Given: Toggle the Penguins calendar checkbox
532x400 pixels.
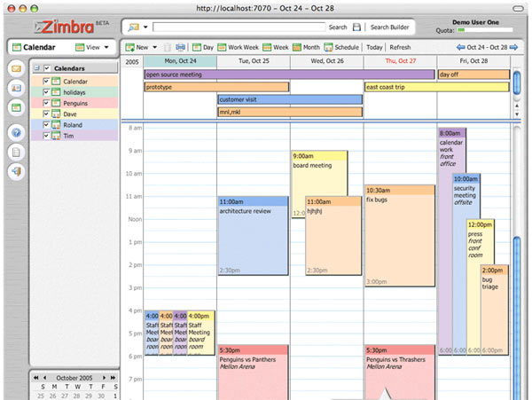Looking at the screenshot, I should click(45, 103).
